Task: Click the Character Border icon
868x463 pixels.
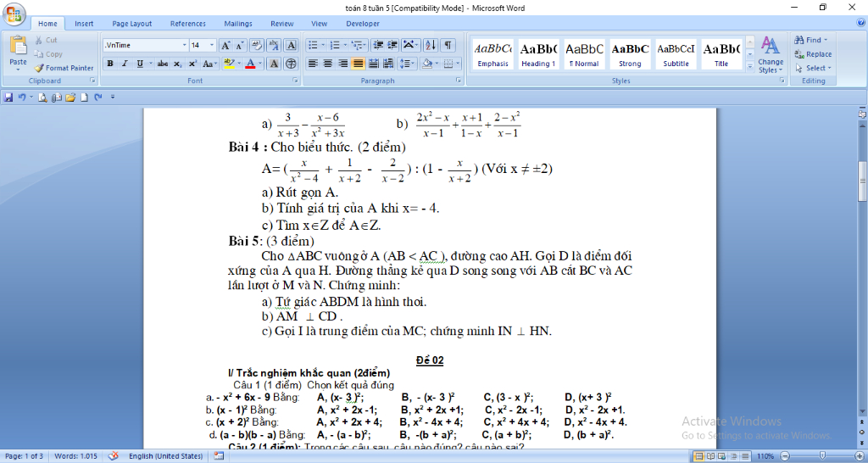Action: pos(292,46)
